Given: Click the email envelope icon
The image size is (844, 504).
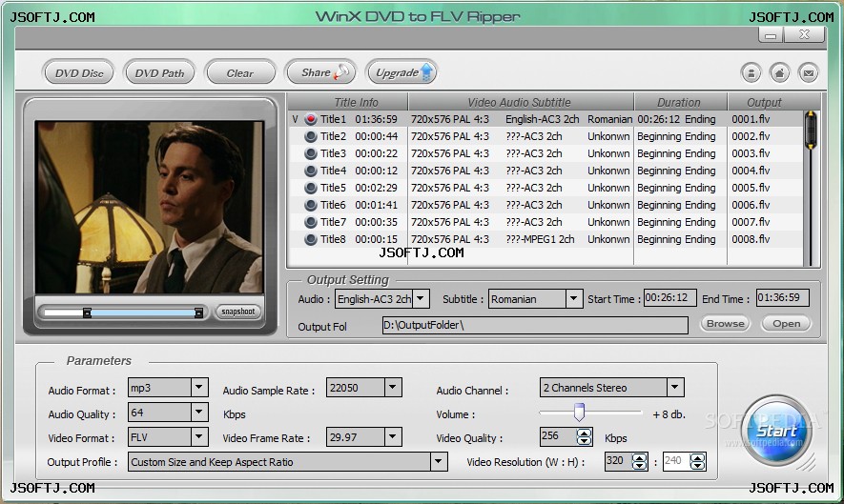Looking at the screenshot, I should click(809, 72).
